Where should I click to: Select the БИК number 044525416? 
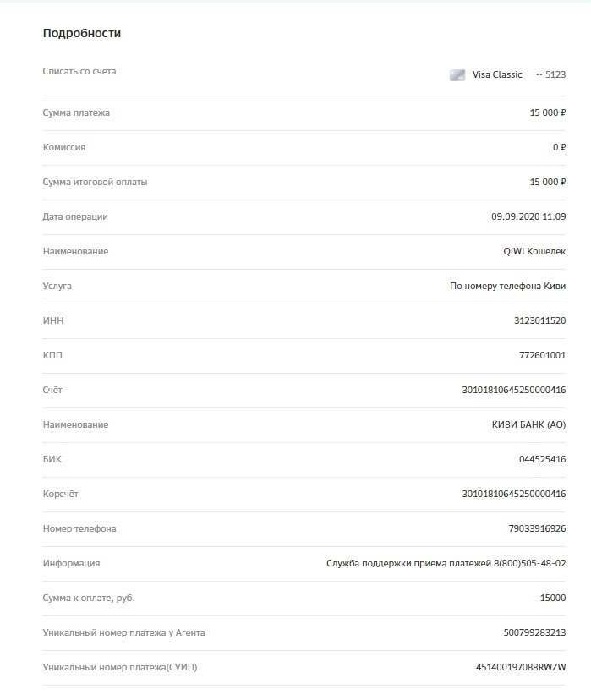pos(542,459)
